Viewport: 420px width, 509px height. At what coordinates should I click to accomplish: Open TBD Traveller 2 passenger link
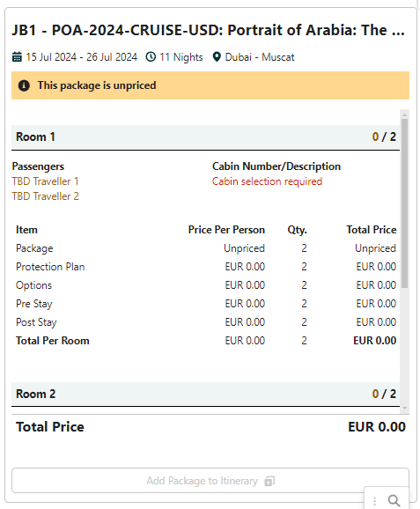click(46, 196)
